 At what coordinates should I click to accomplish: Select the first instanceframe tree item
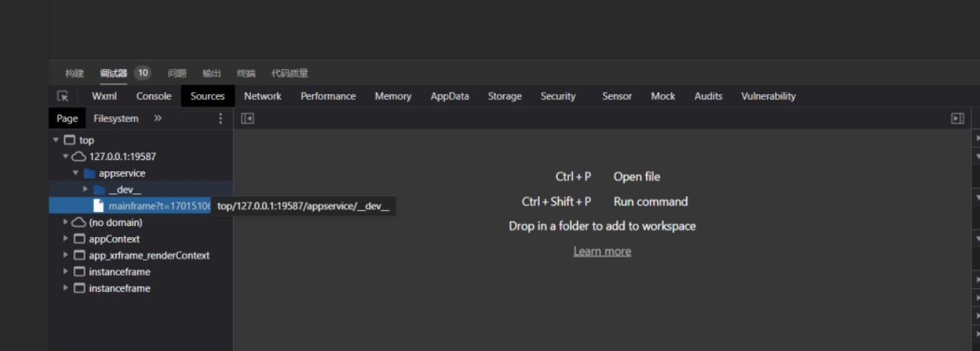[119, 272]
